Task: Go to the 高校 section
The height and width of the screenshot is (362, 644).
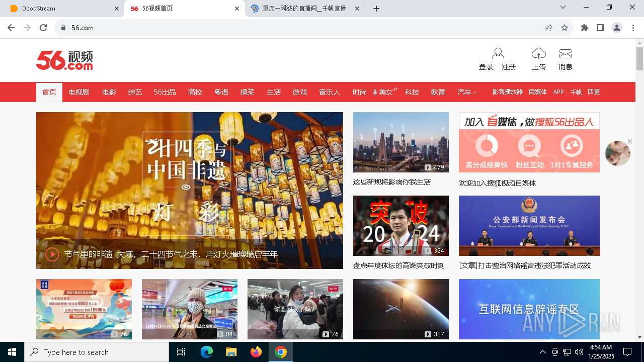Action: tap(195, 92)
